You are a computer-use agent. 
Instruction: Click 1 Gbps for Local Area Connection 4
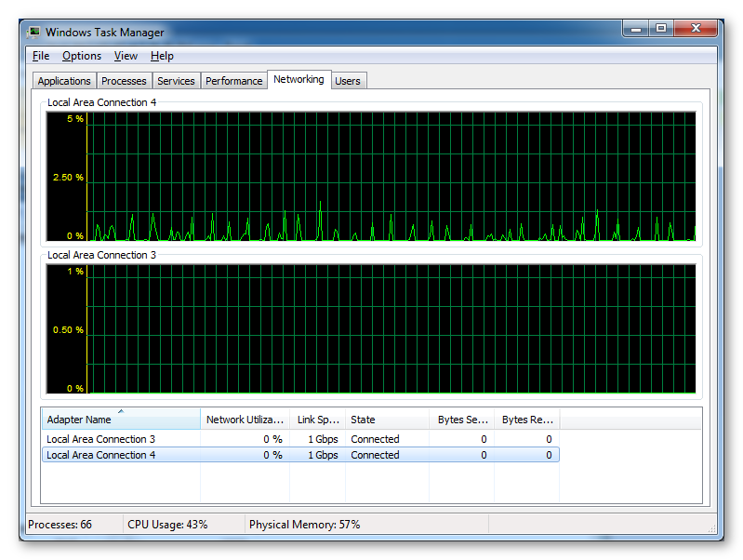point(323,455)
